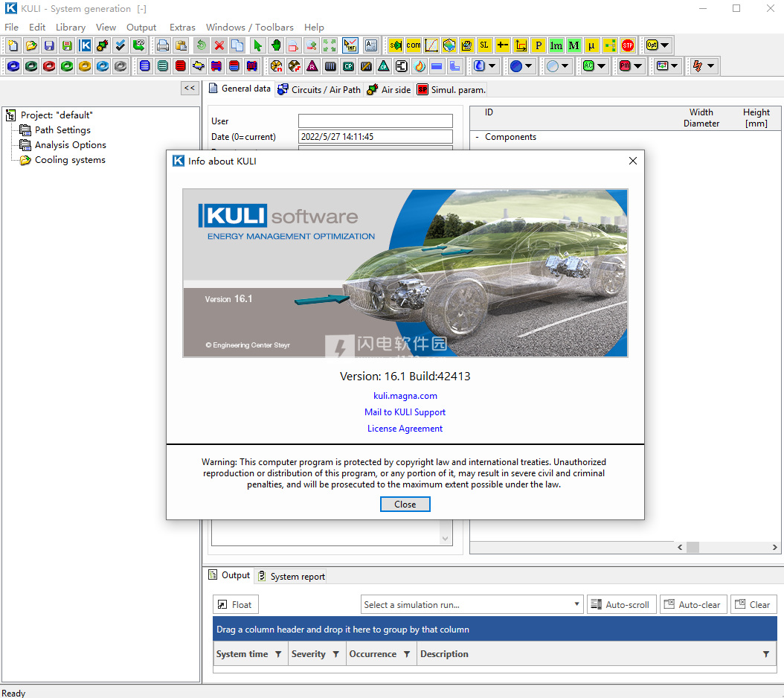
Task: Click the new file icon
Action: (13, 45)
